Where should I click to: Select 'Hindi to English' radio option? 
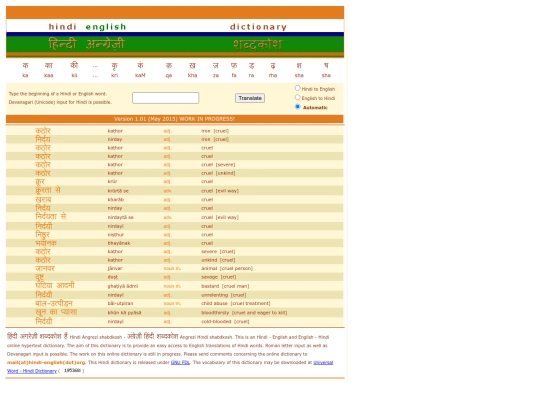coord(298,88)
